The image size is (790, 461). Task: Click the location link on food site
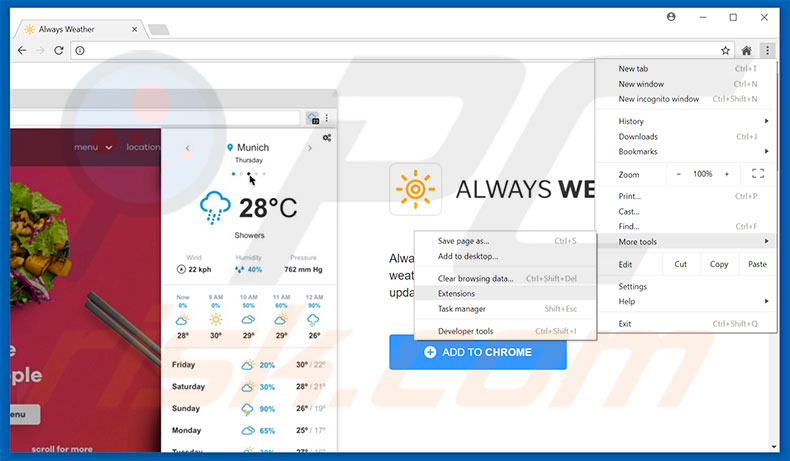coord(143,147)
